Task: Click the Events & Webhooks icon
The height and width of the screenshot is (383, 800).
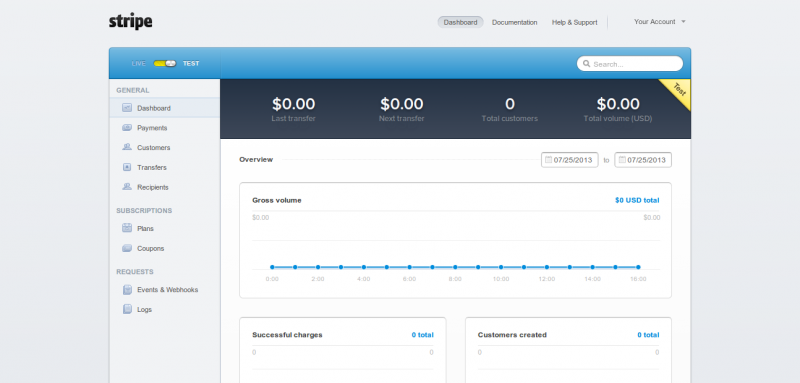Action: coord(127,290)
